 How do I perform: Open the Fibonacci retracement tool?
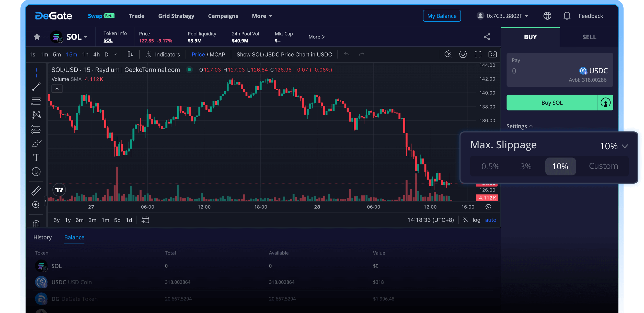coord(36,101)
